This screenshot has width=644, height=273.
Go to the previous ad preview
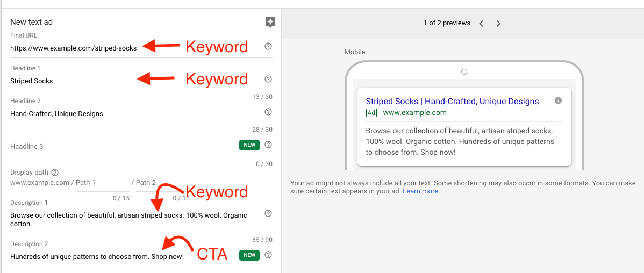tap(481, 24)
